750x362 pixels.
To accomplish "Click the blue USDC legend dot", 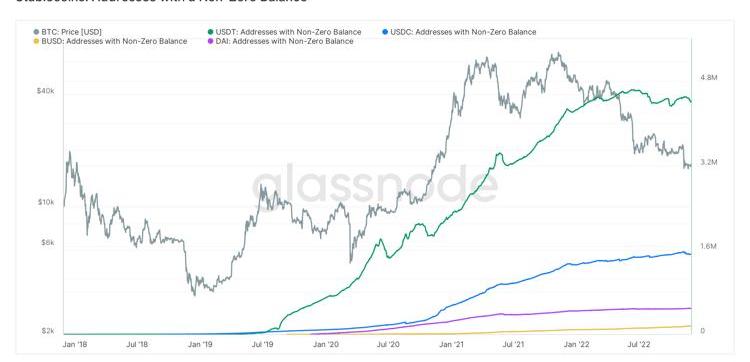I will point(385,32).
